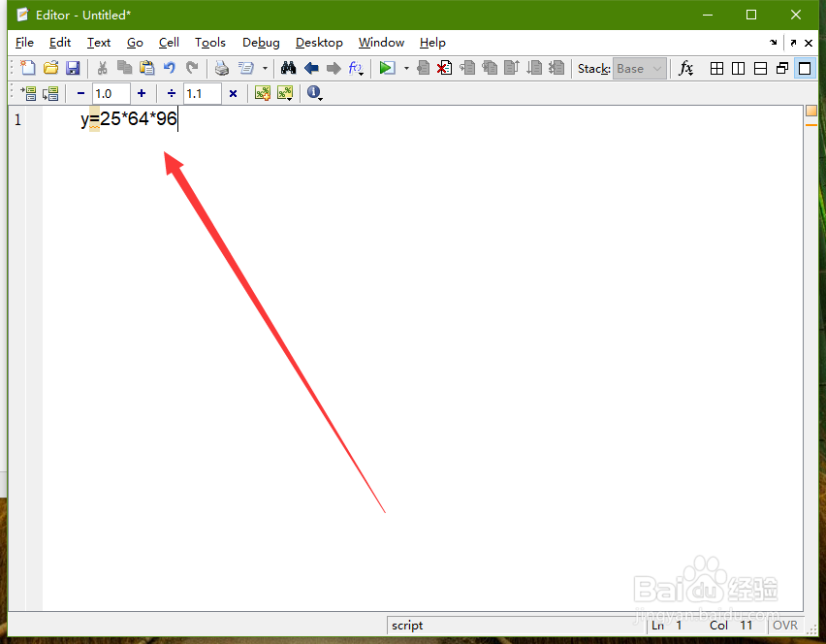Decrement value with the minus button
The width and height of the screenshot is (826, 644).
point(80,93)
